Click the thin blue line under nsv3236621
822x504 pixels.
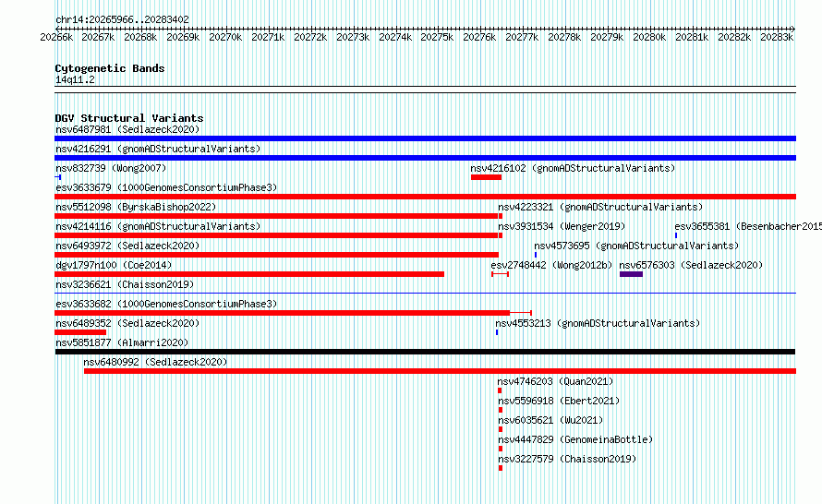click(x=425, y=293)
